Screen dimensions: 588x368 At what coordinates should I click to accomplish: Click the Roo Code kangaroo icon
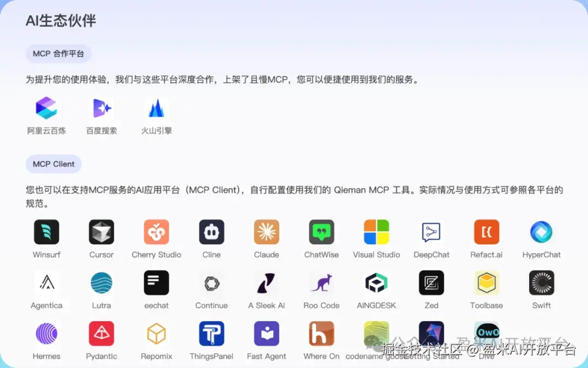321,283
